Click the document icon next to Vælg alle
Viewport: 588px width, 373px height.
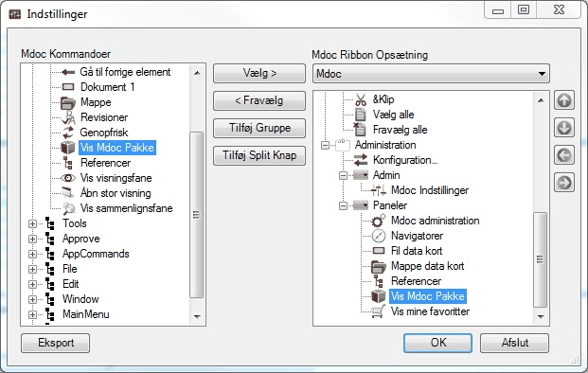[x=361, y=115]
